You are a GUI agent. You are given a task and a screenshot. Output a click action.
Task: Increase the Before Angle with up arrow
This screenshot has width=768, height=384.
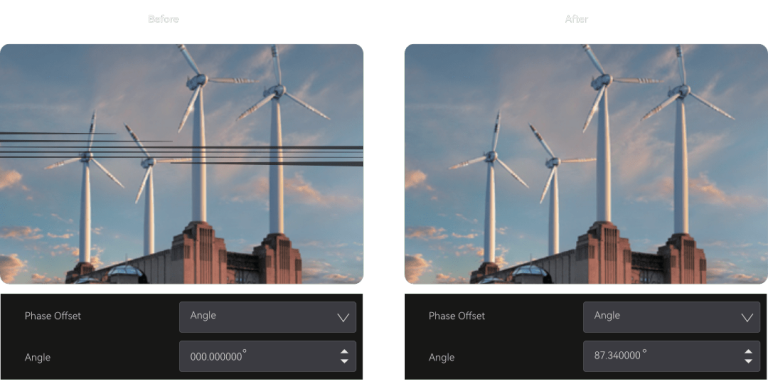(x=344, y=352)
